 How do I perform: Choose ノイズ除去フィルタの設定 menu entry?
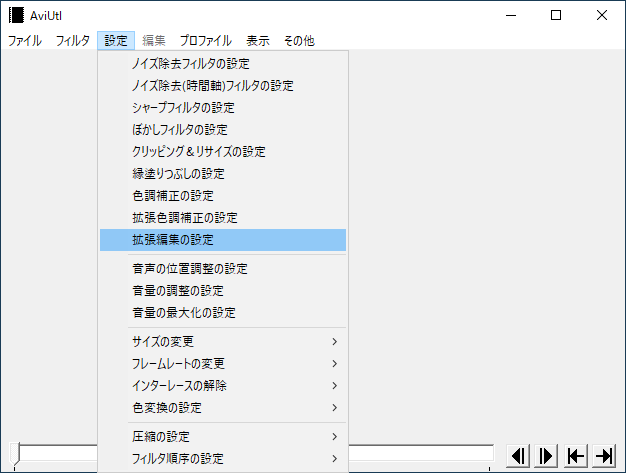222,64
